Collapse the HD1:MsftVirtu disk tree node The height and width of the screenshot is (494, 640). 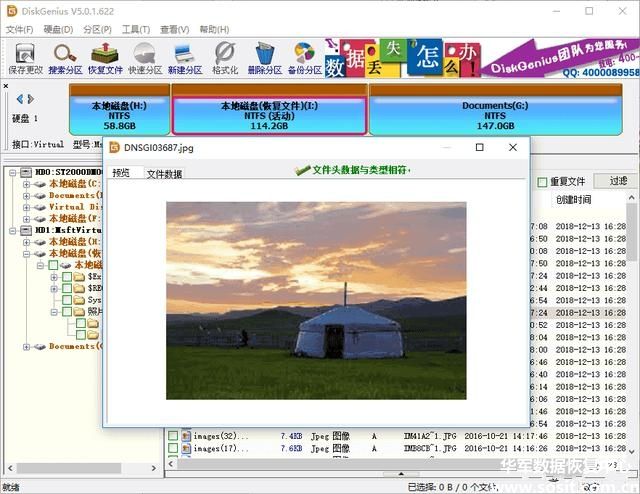[13, 230]
